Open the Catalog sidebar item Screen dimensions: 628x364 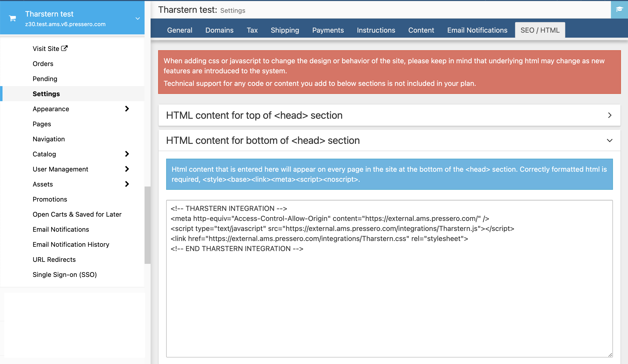(x=44, y=154)
